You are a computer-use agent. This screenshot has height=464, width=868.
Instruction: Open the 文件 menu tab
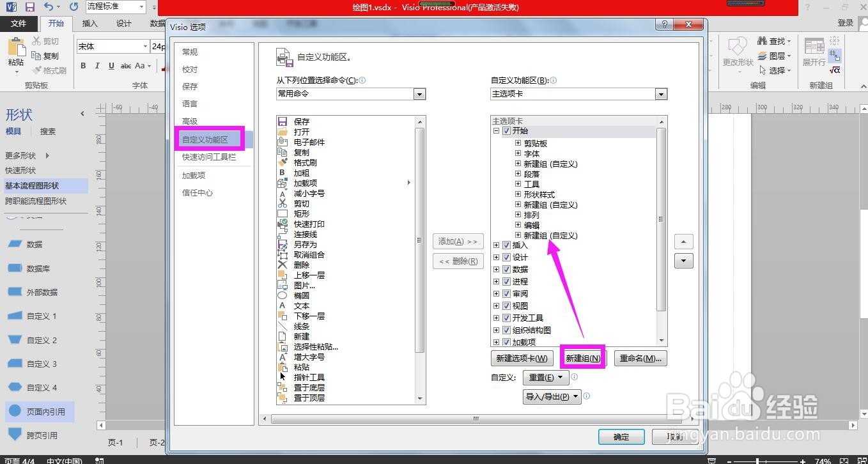tap(19, 24)
